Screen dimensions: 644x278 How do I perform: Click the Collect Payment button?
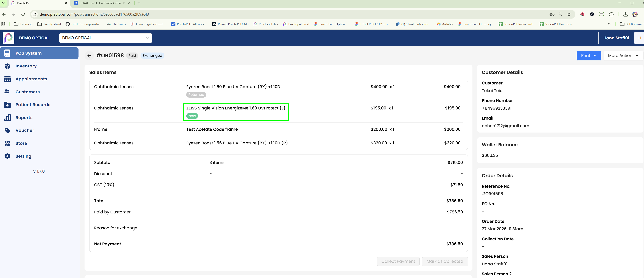(x=398, y=261)
